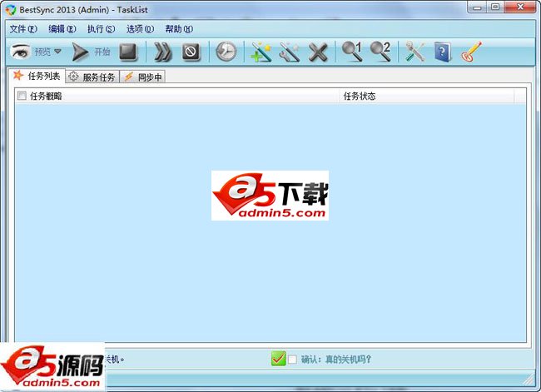
Task: Click the 开始 label in toolbar
Action: [x=102, y=52]
